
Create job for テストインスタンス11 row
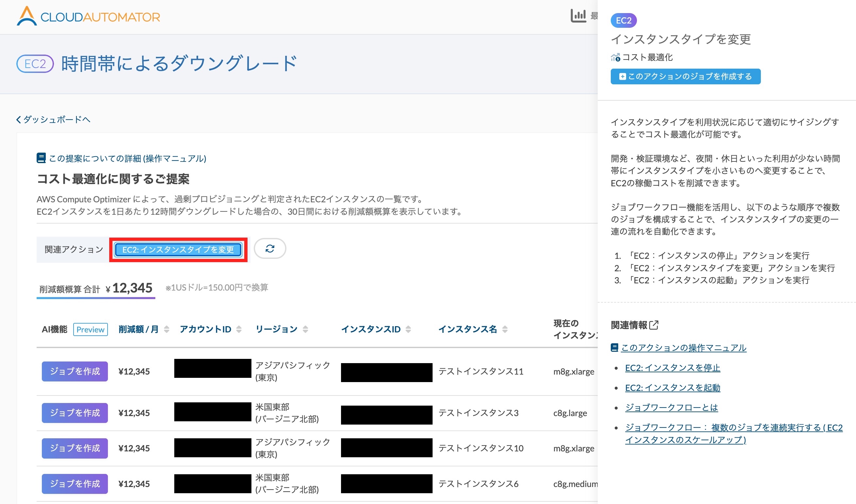(x=75, y=371)
